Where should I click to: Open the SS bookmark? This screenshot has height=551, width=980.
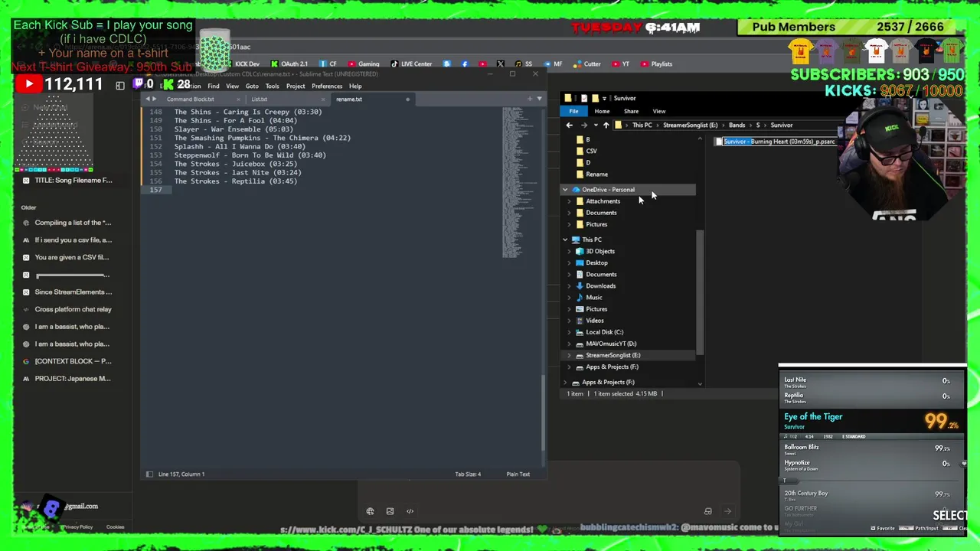pos(524,64)
